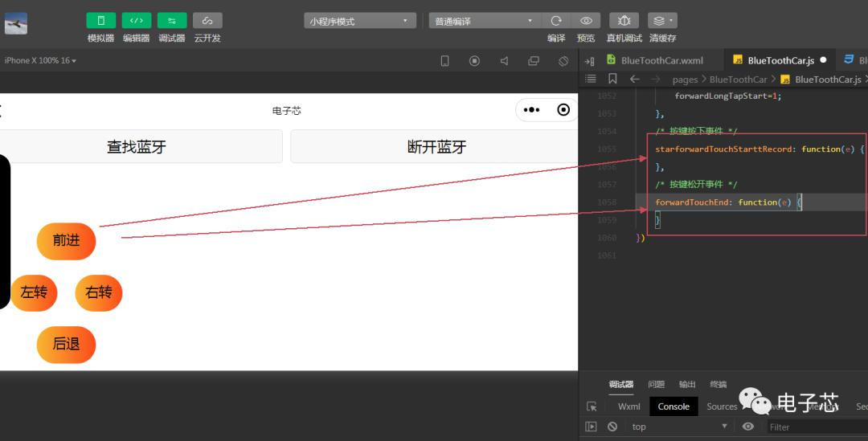The height and width of the screenshot is (441, 868).
Task: Click the 编译 compile refresh icon
Action: click(556, 21)
